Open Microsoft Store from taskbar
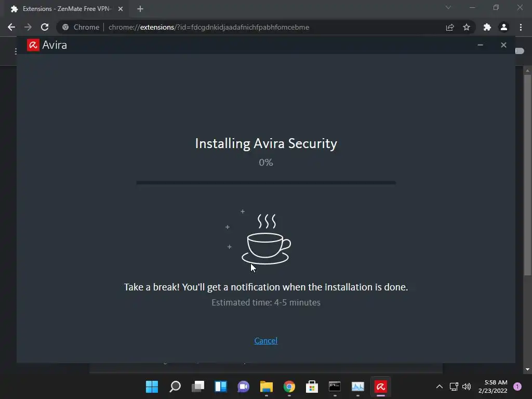This screenshot has height=399, width=532. 312,387
